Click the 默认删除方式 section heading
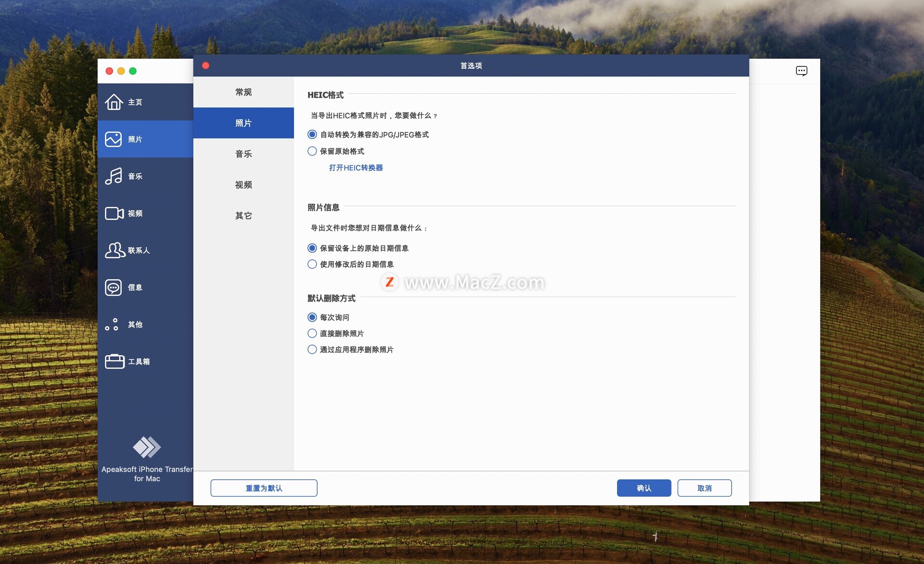This screenshot has width=924, height=564. coord(332,298)
